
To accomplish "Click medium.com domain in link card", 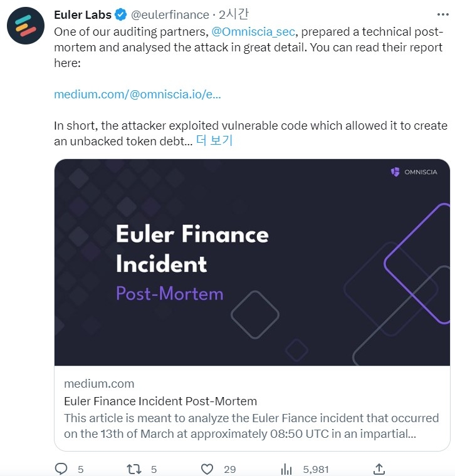I will click(x=99, y=384).
